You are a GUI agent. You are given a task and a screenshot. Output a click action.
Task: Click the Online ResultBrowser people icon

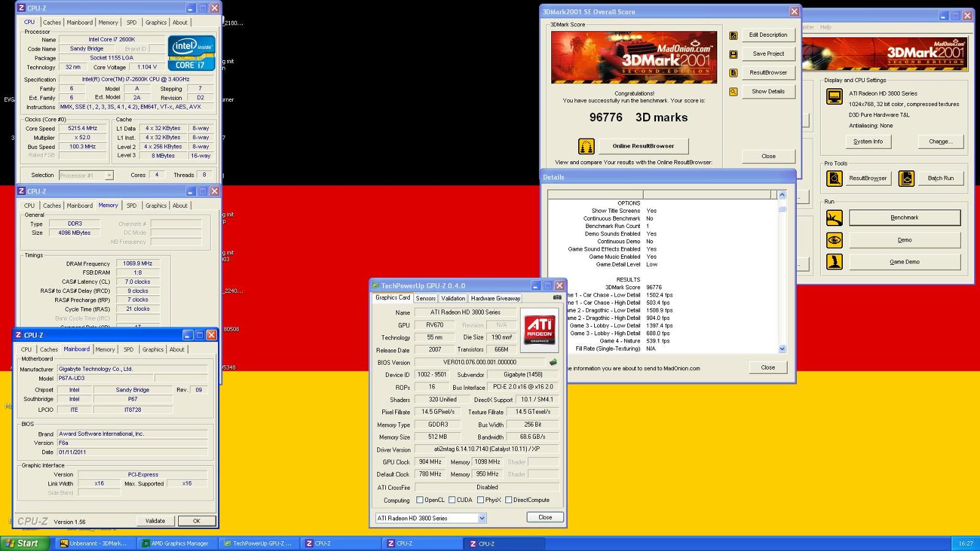click(x=586, y=146)
